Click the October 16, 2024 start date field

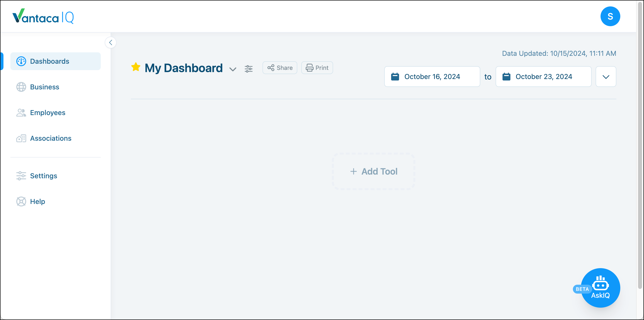click(432, 77)
